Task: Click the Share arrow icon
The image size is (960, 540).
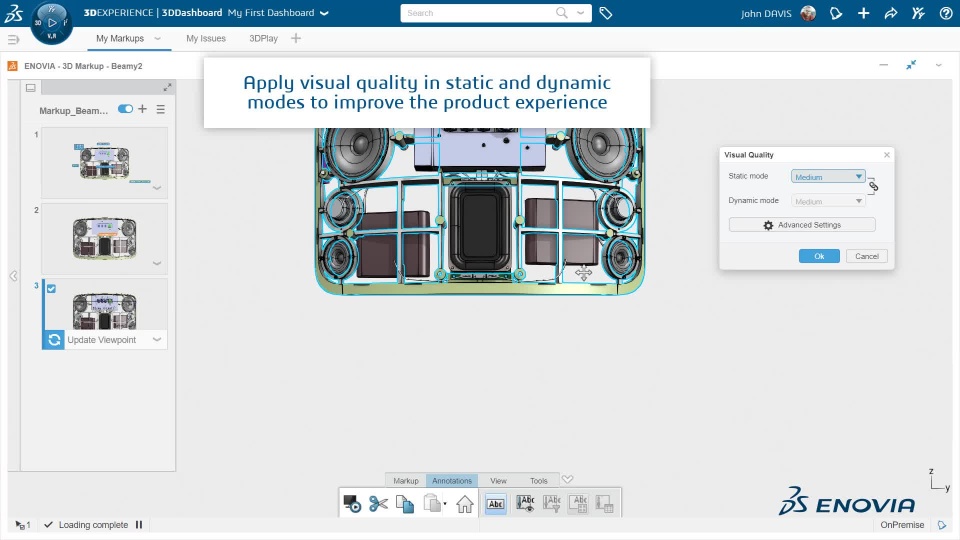Action: coord(891,13)
